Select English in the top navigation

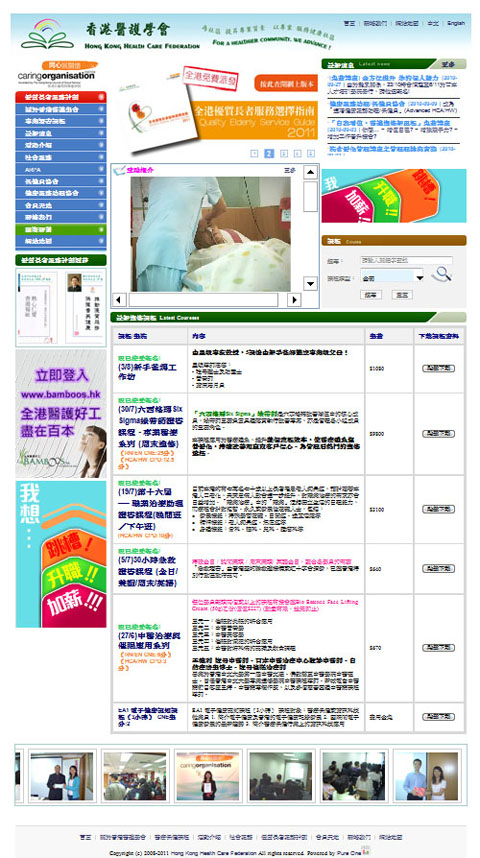455,24
